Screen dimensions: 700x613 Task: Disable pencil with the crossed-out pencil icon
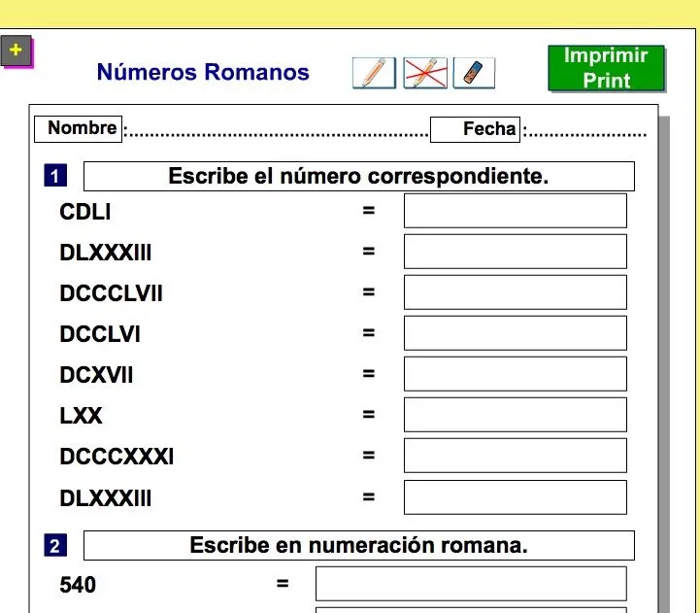pos(425,73)
